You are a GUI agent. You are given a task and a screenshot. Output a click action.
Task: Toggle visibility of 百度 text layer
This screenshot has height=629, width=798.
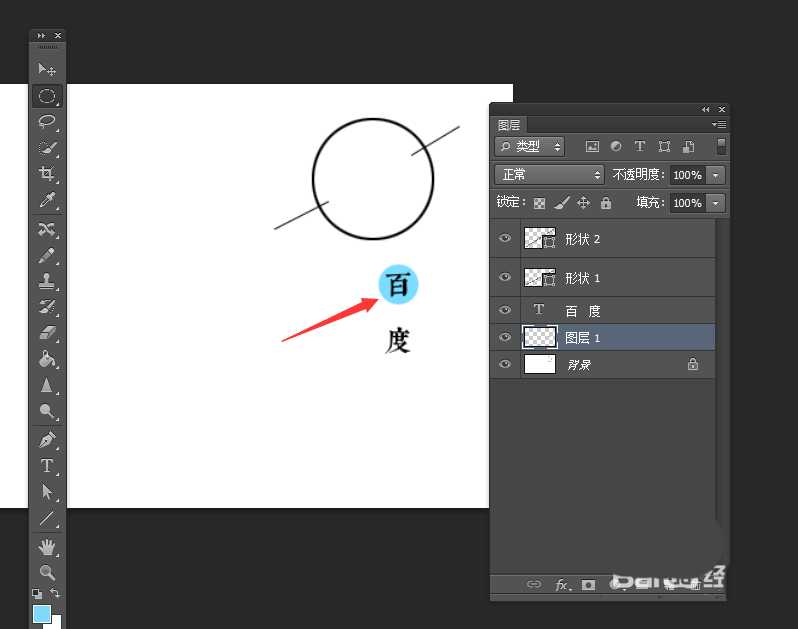505,311
